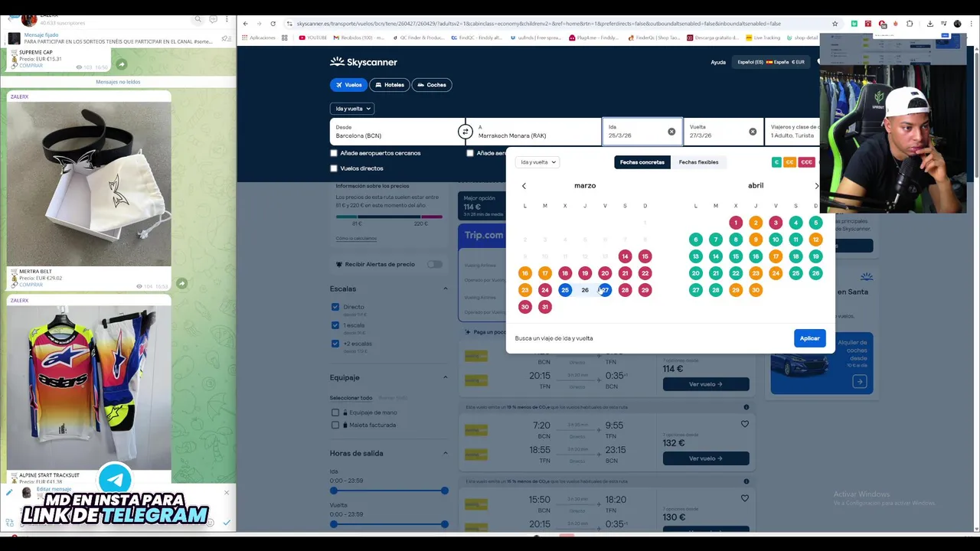
Task: Open the MERTRA BELT product image
Action: [x=89, y=184]
